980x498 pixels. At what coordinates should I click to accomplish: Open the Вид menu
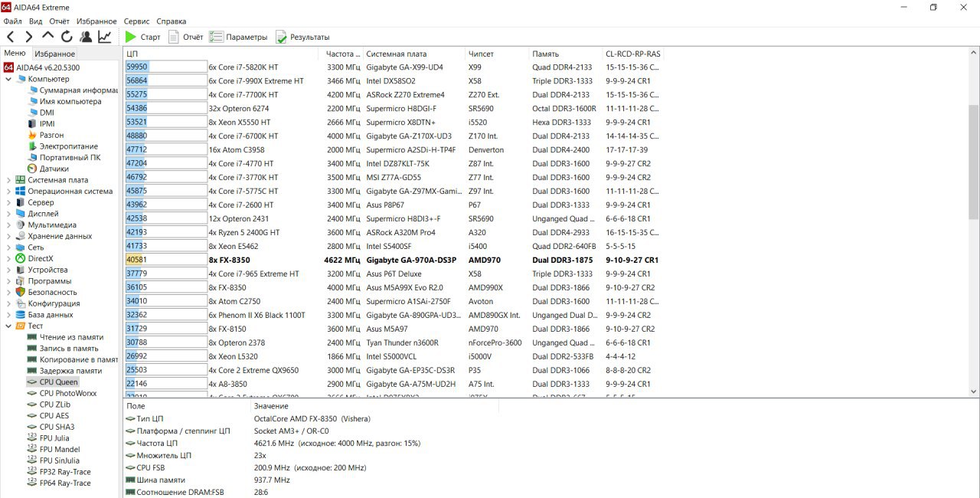click(36, 21)
